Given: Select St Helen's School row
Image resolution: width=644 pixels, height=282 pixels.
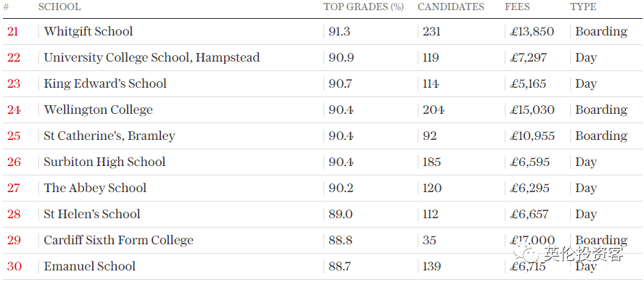Looking at the screenshot, I should tap(322, 214).
